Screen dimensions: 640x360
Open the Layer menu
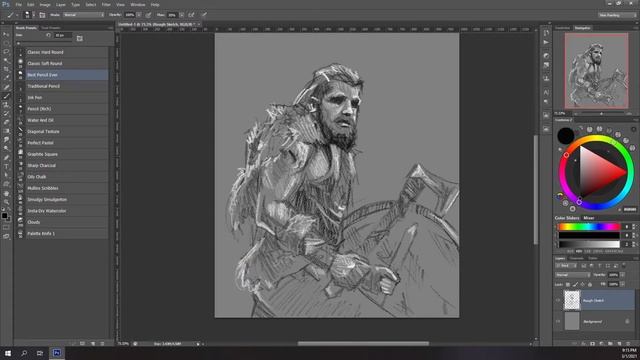click(x=60, y=4)
